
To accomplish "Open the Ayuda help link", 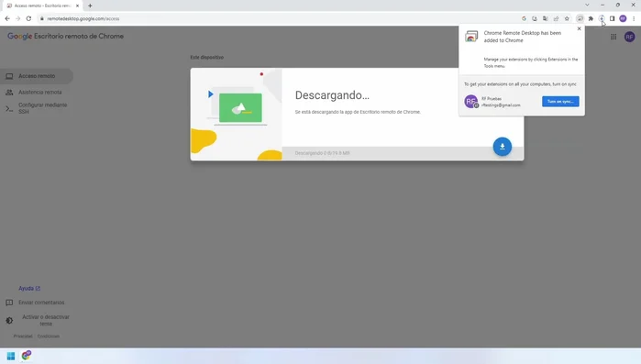I will [29, 289].
